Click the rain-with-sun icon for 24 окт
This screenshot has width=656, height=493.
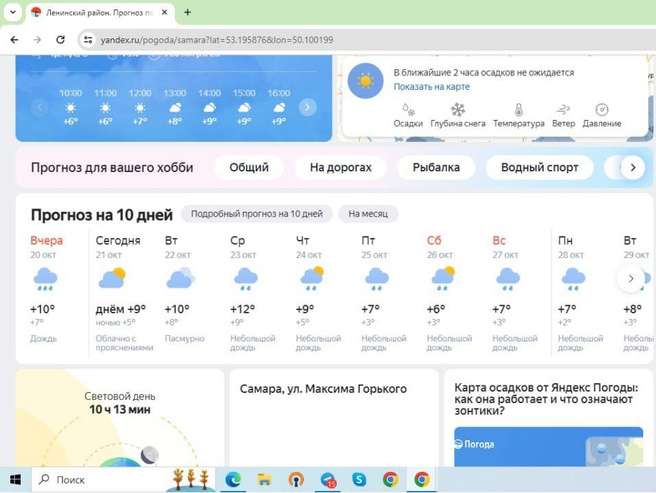[x=312, y=278]
